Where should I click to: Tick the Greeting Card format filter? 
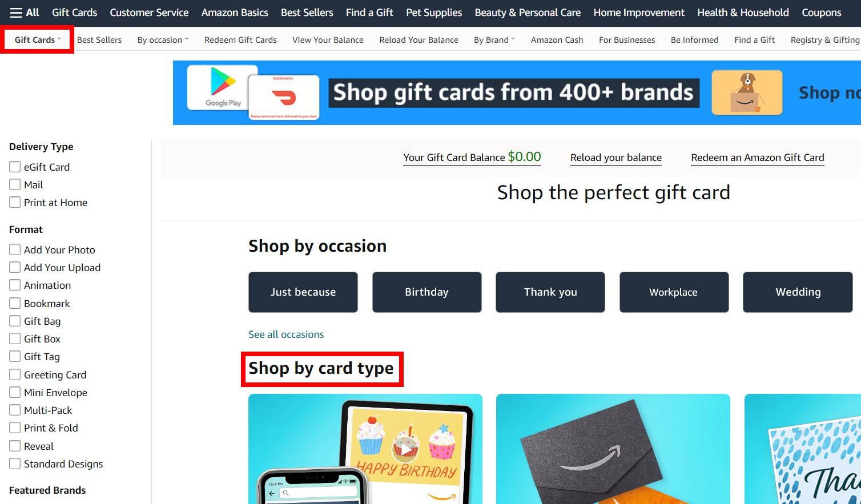[x=15, y=374]
